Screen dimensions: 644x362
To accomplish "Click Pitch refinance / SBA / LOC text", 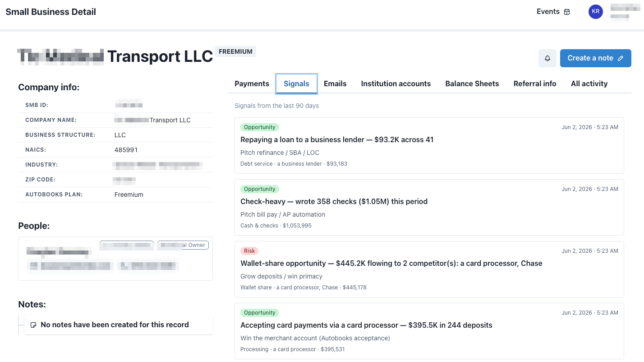I will 280,153.
